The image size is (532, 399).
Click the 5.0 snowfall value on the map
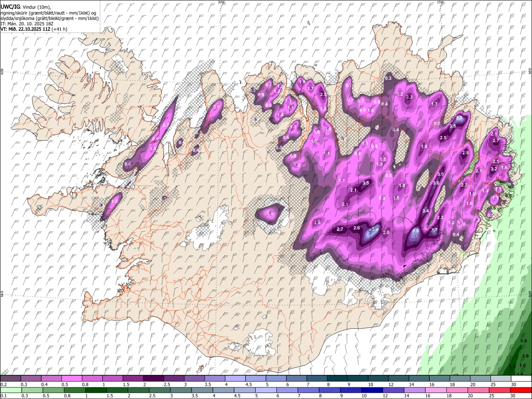459,118
